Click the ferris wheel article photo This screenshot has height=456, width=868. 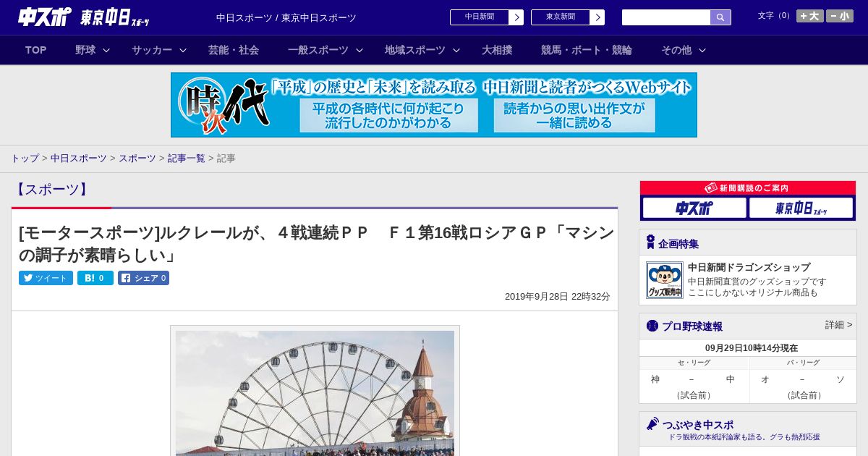[x=315, y=393]
